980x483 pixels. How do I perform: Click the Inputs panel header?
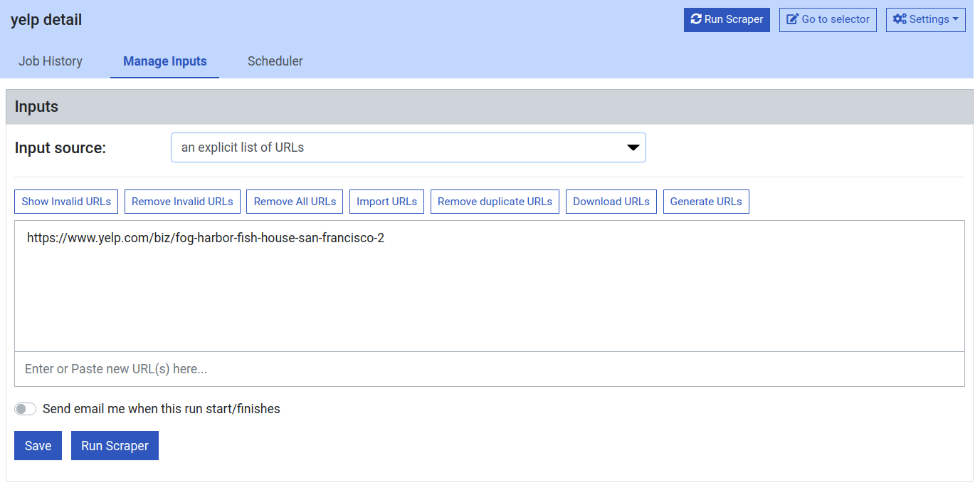click(x=490, y=107)
